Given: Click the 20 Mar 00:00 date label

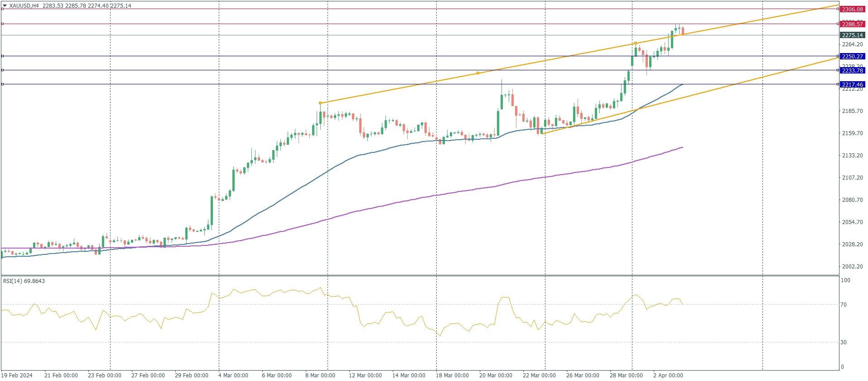Looking at the screenshot, I should point(496,376).
